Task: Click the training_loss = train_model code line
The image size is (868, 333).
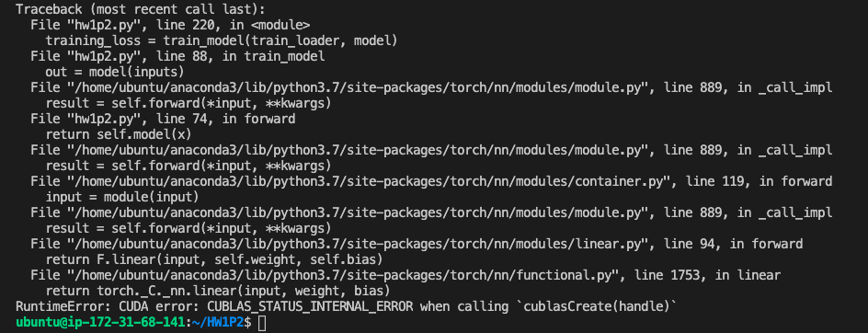Action: click(222, 40)
